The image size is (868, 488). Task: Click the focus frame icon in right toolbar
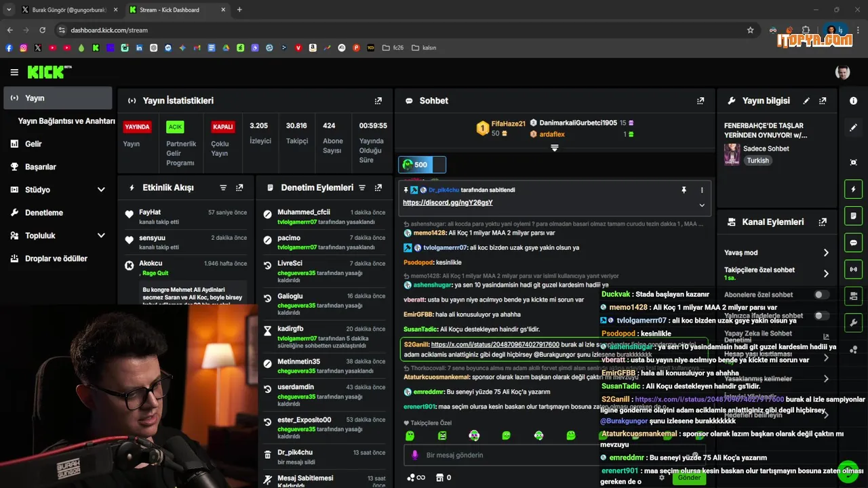853,162
